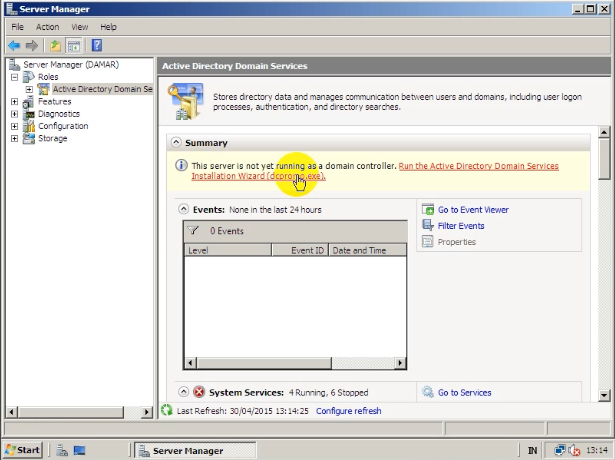This screenshot has width=615, height=460.
Task: Expand the Features node
Action: 15,102
